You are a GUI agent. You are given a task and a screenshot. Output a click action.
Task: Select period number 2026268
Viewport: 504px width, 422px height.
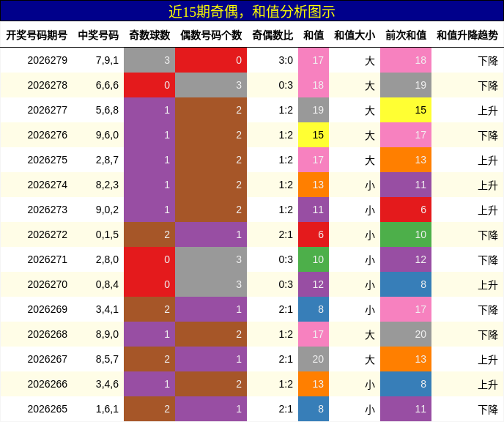pos(47,334)
